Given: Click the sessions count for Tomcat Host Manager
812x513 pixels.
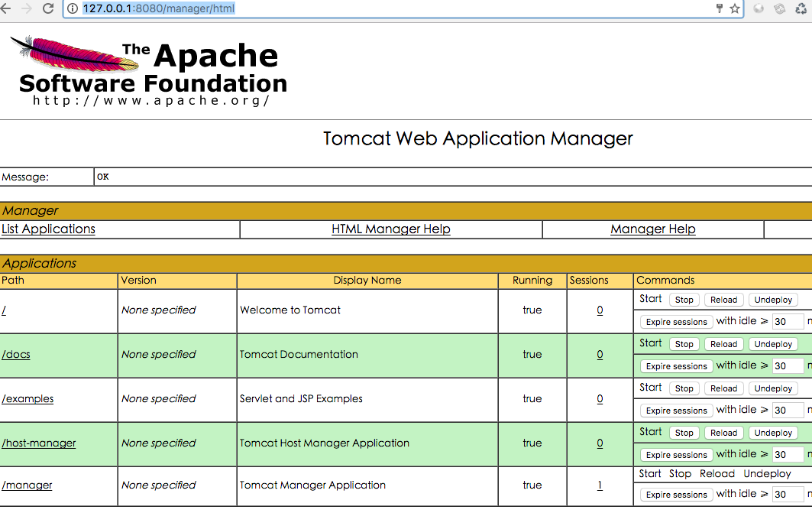Looking at the screenshot, I should click(600, 443).
